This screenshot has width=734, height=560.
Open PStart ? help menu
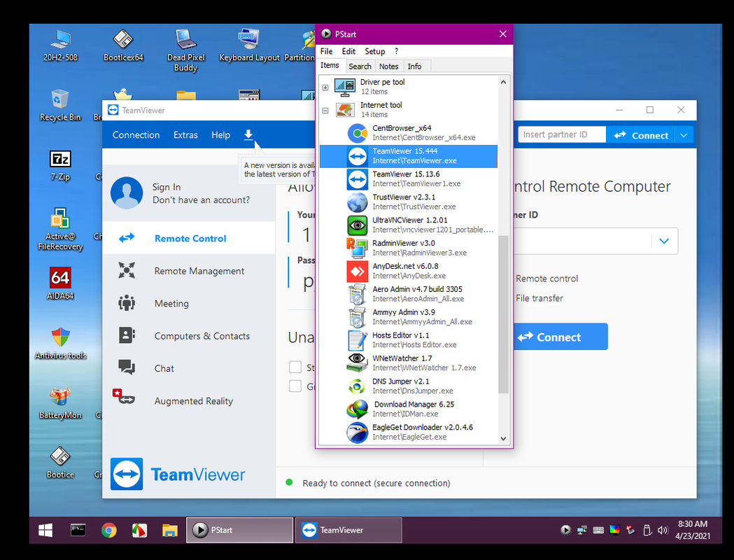point(396,52)
